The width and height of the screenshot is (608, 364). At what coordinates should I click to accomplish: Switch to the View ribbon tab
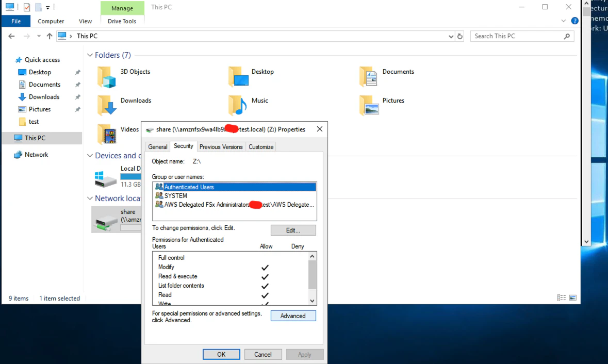(x=85, y=21)
